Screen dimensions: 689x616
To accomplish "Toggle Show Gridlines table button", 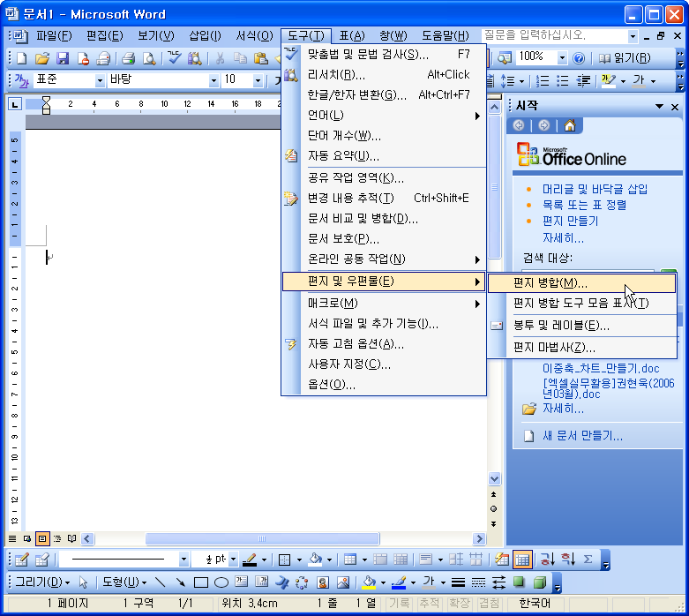I will click(522, 560).
